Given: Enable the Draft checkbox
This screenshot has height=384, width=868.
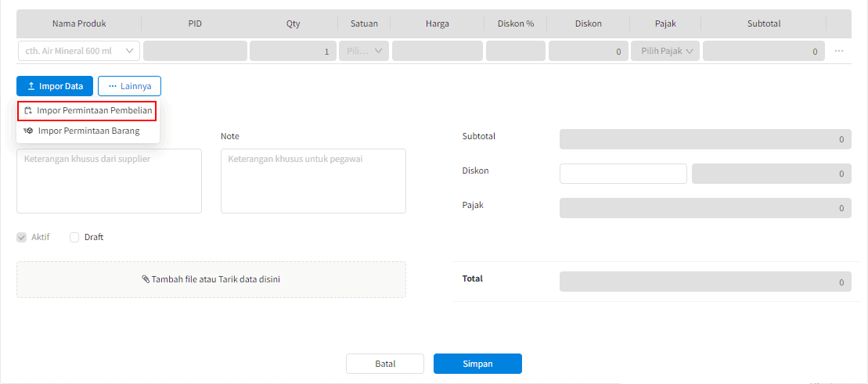Looking at the screenshot, I should coord(75,237).
